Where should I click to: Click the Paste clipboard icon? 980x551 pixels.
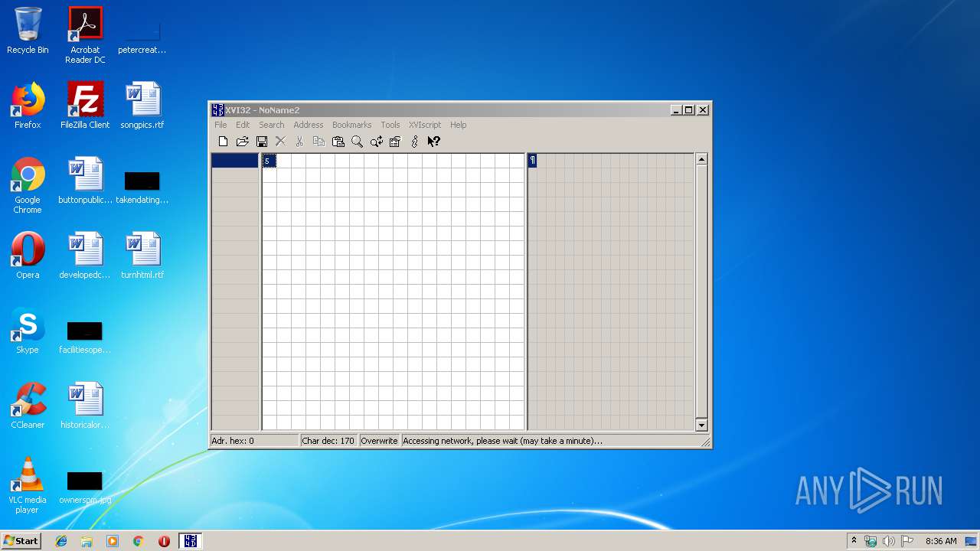tap(338, 142)
